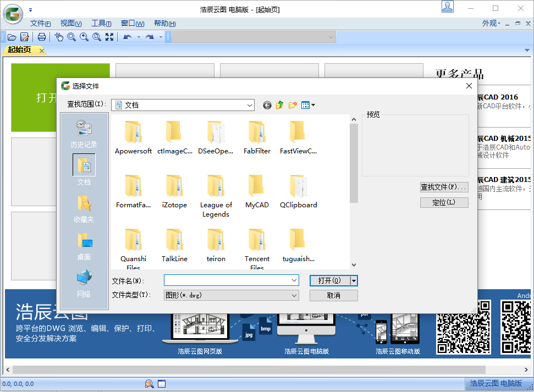Select the FormatFa... folder

133,191
